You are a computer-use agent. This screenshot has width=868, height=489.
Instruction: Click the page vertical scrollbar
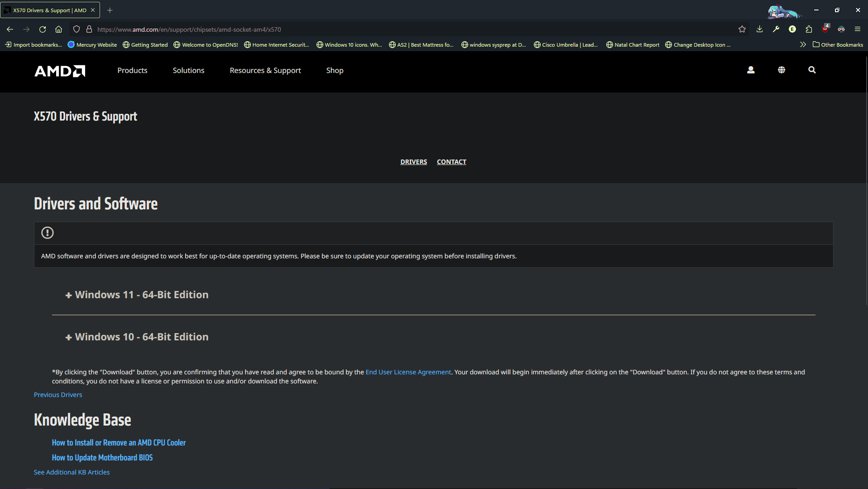[x=866, y=181]
